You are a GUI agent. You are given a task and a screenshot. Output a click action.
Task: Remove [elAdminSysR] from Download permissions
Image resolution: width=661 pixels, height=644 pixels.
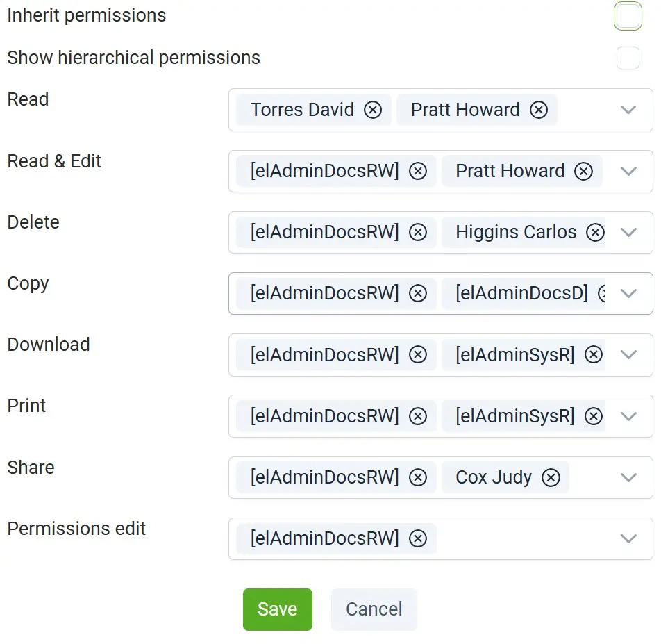click(x=593, y=355)
